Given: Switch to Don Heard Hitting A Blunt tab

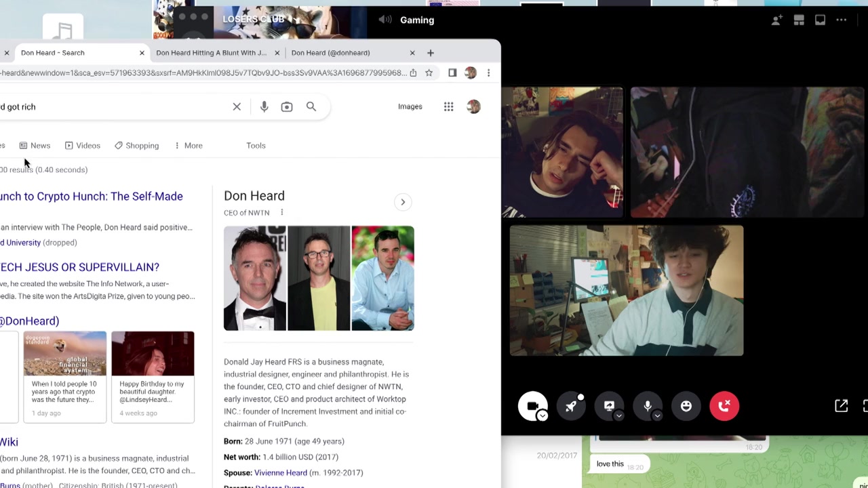Looking at the screenshot, I should pyautogui.click(x=212, y=52).
